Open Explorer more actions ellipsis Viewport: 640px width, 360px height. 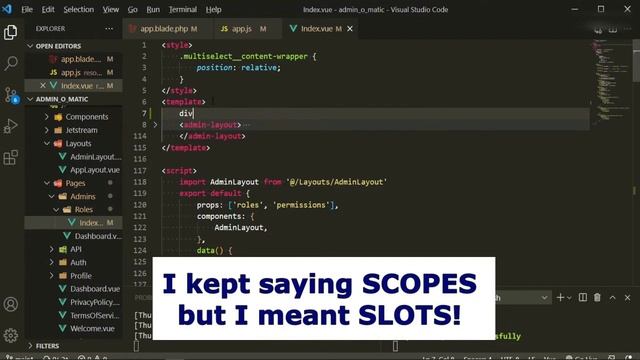tap(109, 29)
